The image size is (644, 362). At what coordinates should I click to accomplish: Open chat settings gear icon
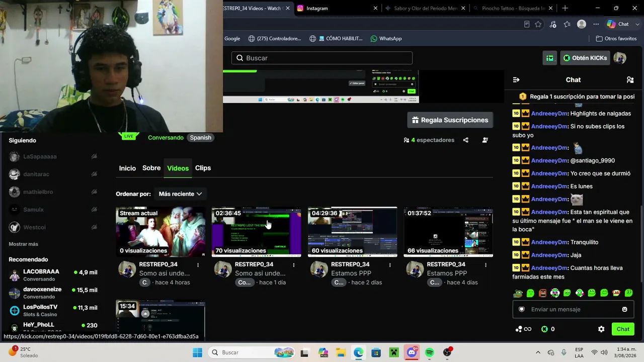pos(601,329)
